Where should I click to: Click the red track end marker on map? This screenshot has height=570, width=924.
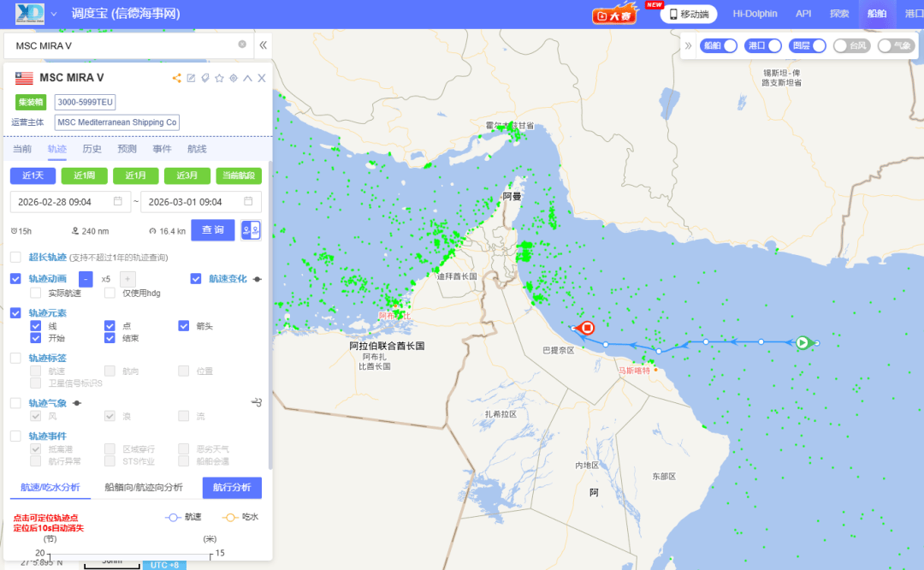[587, 328]
